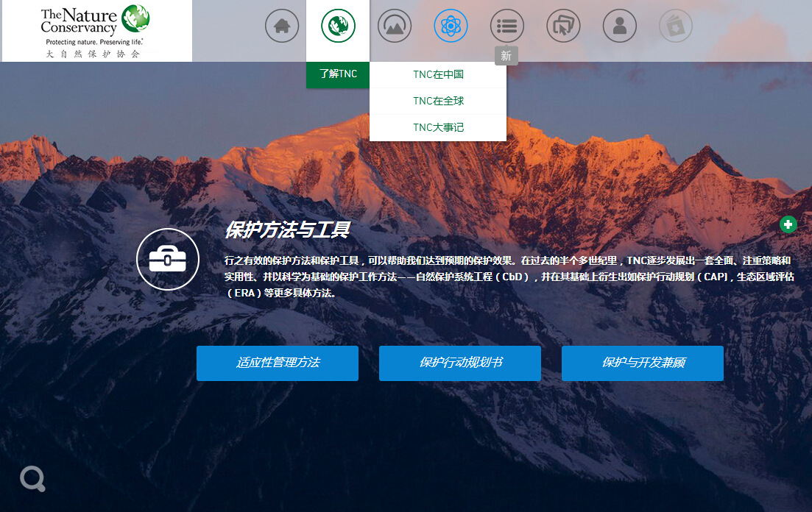The image size is (812, 512).
Task: Click the cursor-and-windows nav icon
Action: [x=563, y=26]
